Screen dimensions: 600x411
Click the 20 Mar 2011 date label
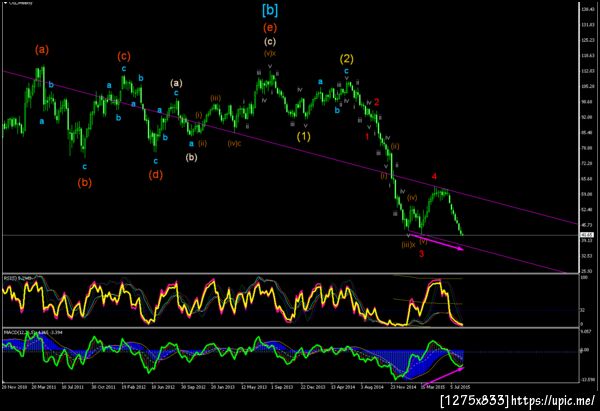44,387
